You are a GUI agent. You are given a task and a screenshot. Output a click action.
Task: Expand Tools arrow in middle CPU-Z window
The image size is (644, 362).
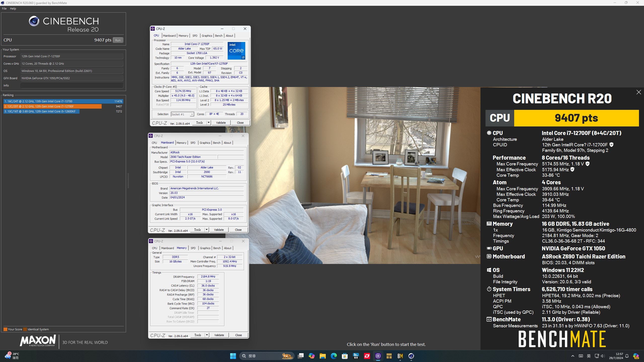(x=207, y=230)
